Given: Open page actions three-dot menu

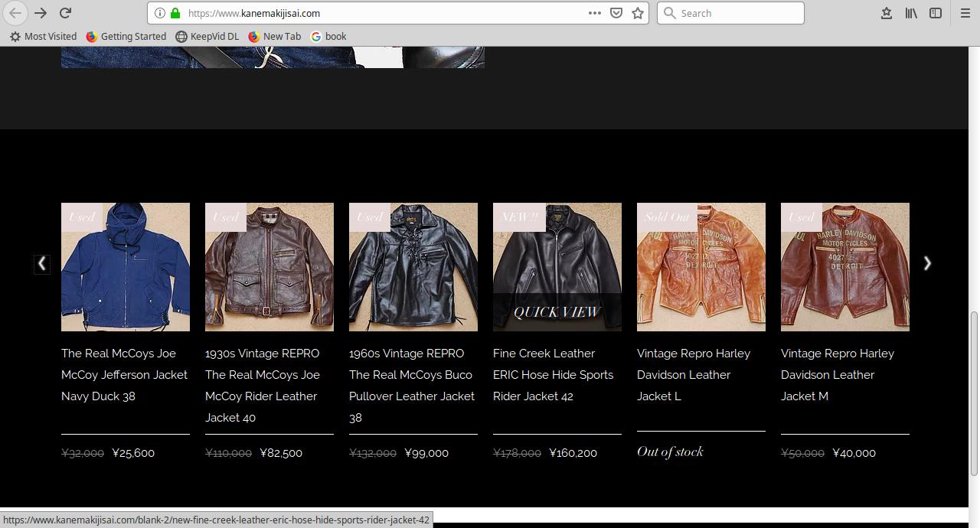Looking at the screenshot, I should pyautogui.click(x=595, y=13).
